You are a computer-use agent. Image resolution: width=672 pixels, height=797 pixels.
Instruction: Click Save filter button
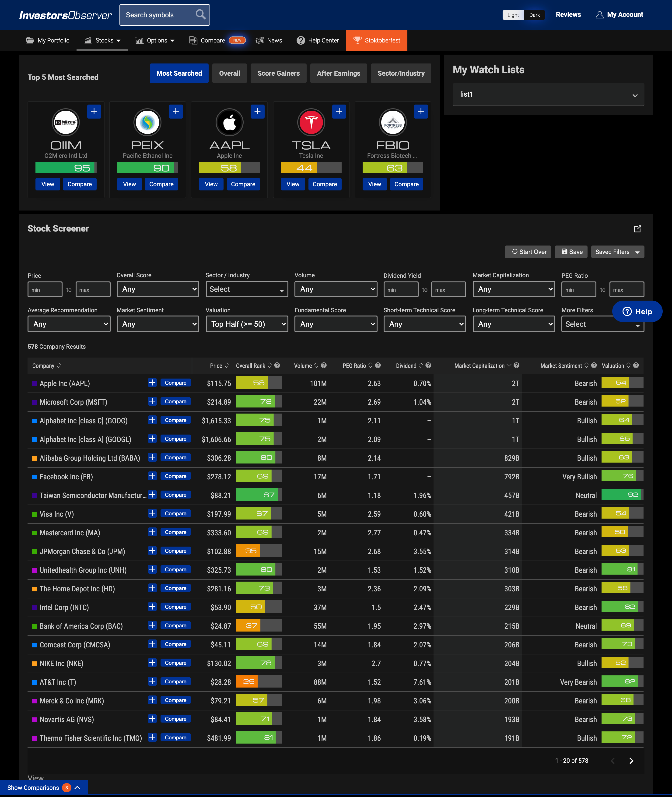click(x=571, y=252)
